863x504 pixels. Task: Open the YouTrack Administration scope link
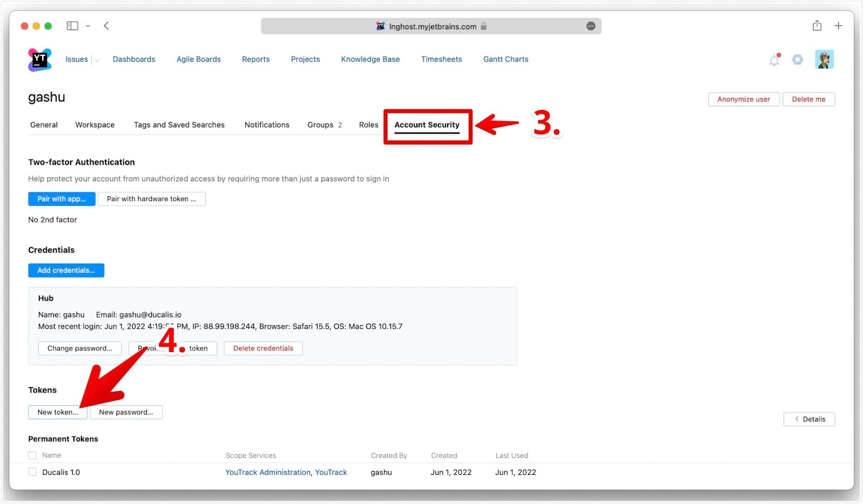coord(268,472)
